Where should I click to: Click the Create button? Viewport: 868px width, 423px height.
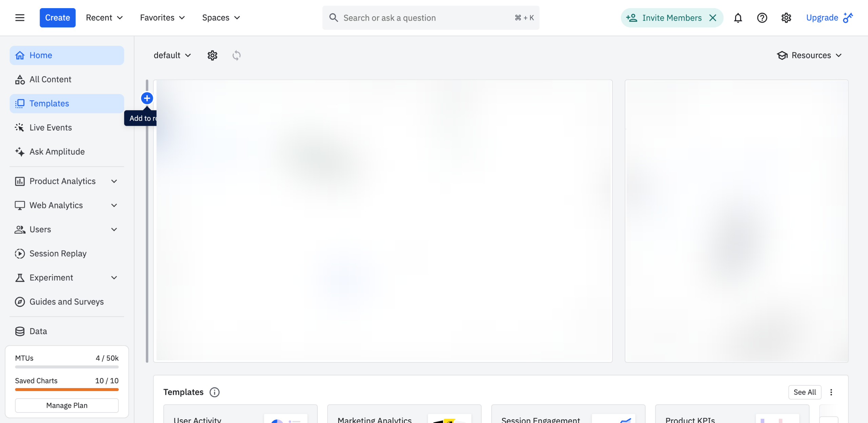[x=57, y=18]
